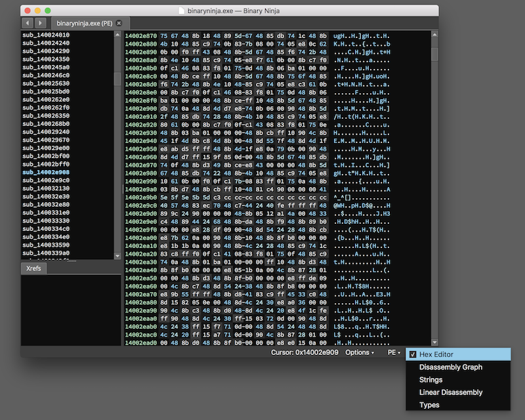Click the green zoom window button
Screen dimensions: 525x420
tap(48, 10)
